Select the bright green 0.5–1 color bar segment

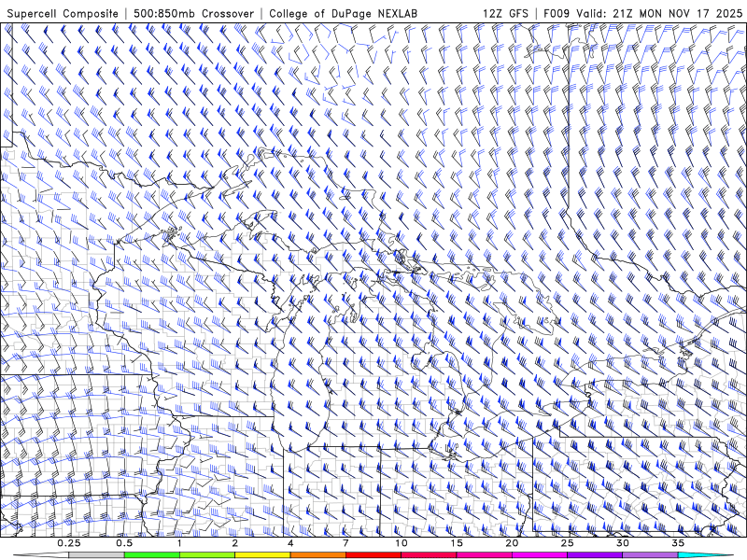152,555
